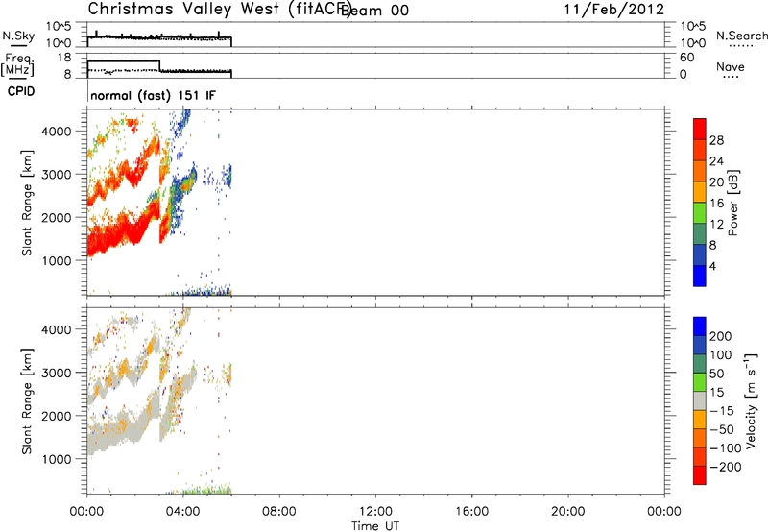
Task: Click 'Slant Range [km]' label of power panel
Action: point(27,203)
